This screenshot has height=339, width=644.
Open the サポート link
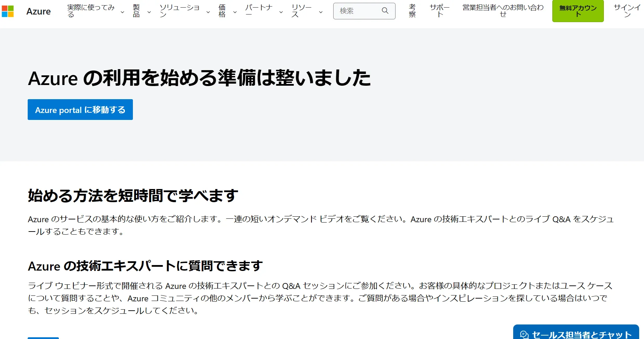(439, 11)
